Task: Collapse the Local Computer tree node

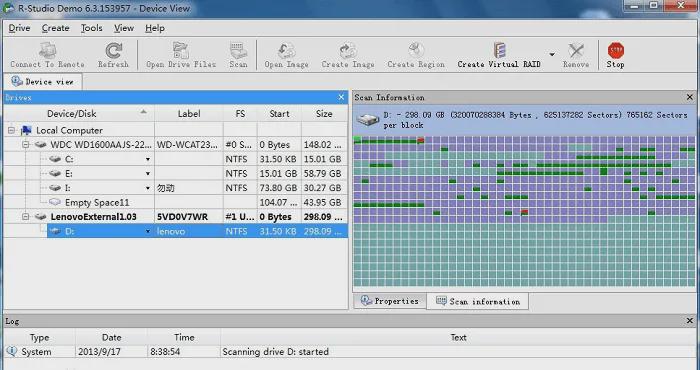Action: [12, 131]
